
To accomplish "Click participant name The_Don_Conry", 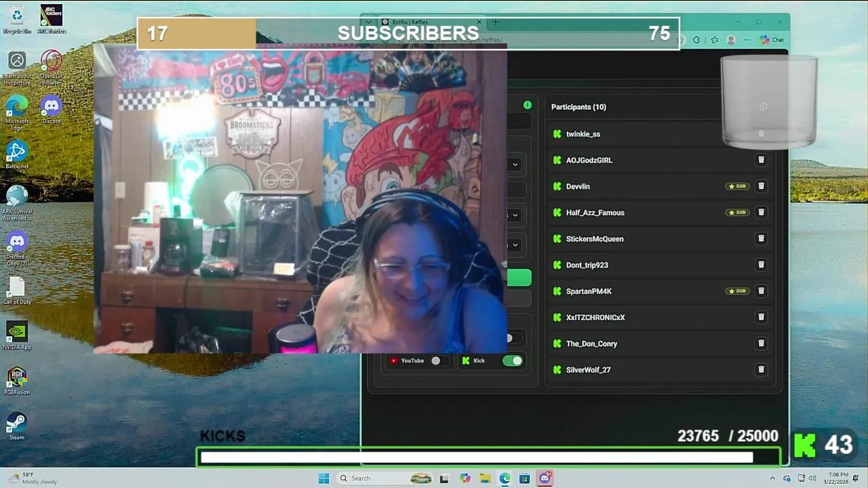I will point(591,344).
